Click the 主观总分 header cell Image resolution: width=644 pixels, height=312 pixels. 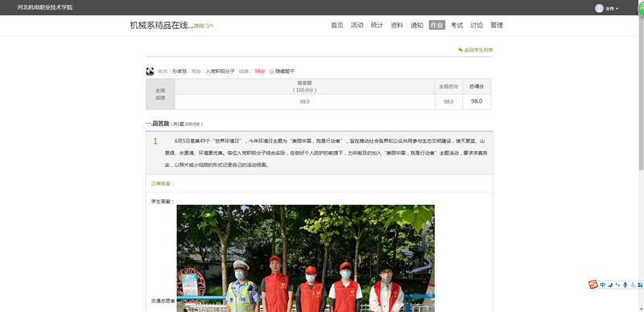448,87
